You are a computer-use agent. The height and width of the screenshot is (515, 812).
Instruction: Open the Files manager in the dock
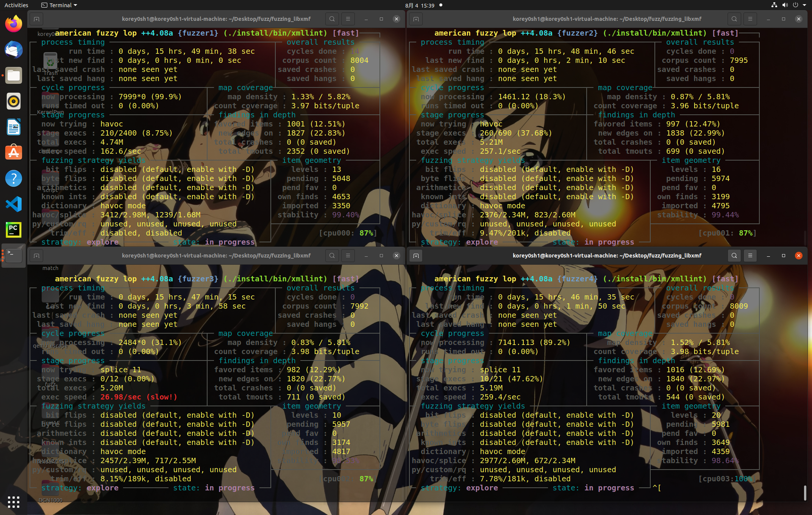14,75
